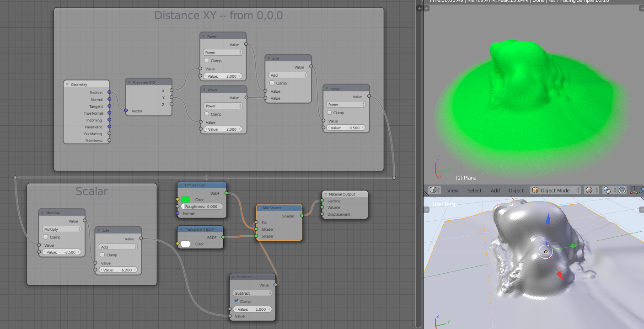The height and width of the screenshot is (329, 644).
Task: Click the "Scalar" frame label
Action: click(x=91, y=191)
